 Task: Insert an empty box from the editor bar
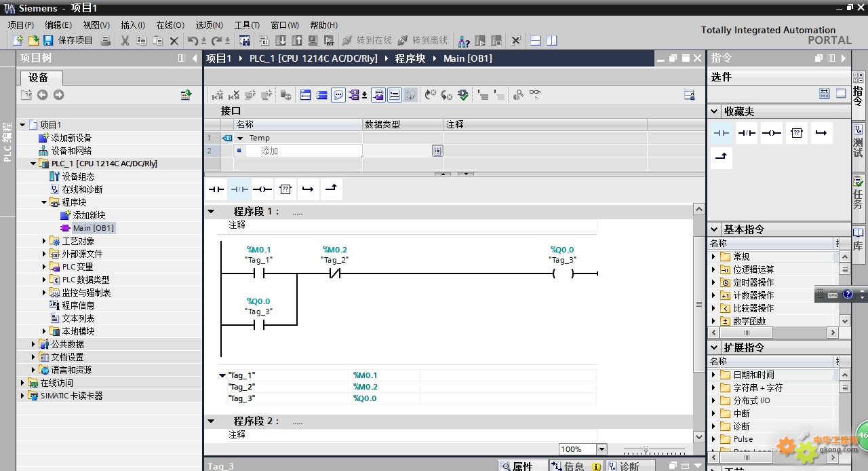(x=285, y=189)
